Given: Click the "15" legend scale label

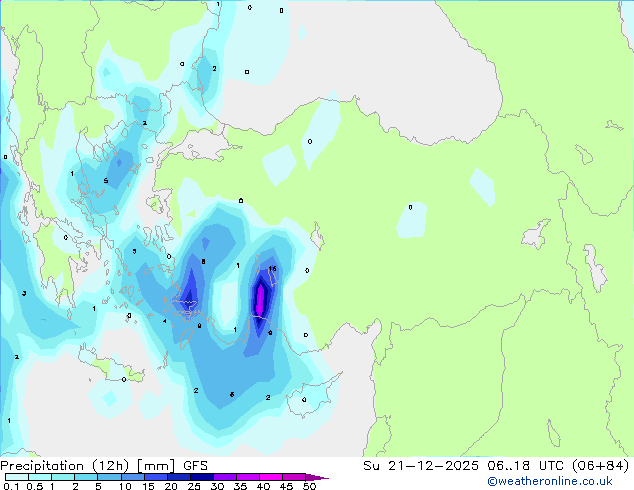Looking at the screenshot, I should click(148, 486).
